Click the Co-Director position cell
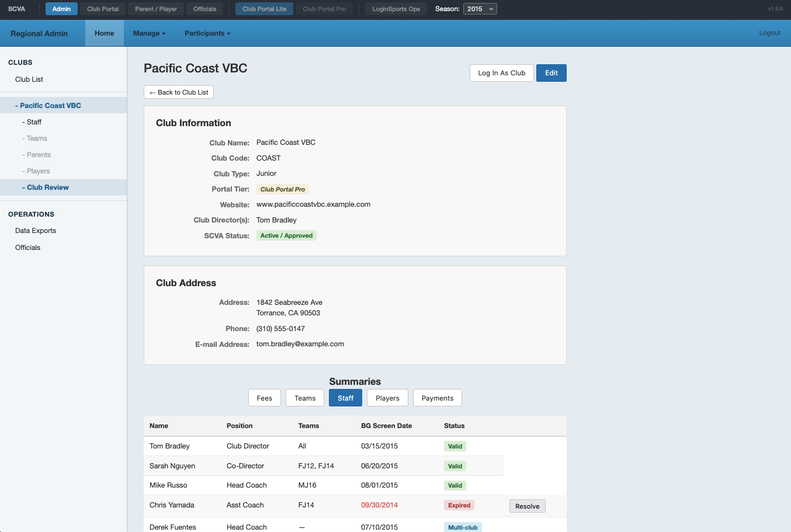Screen dimensions: 791x532 coord(245,466)
